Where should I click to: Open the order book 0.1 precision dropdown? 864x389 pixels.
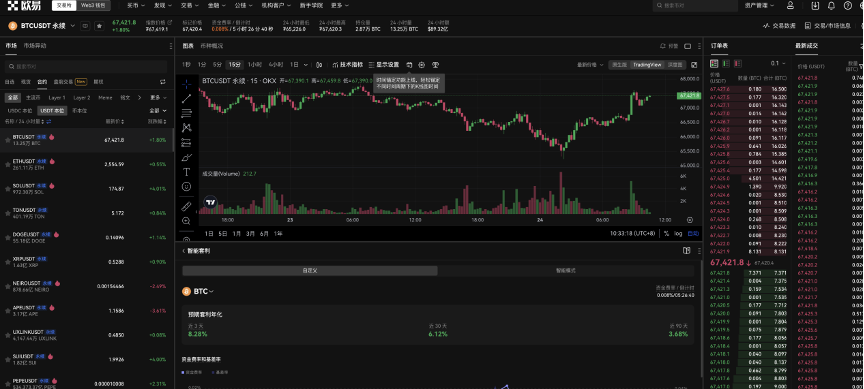(779, 64)
